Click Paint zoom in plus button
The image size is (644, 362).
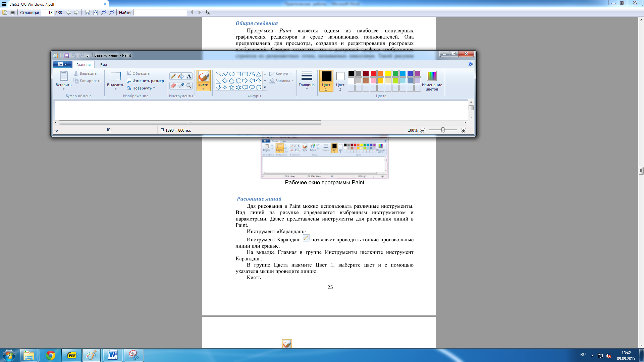pyautogui.click(x=464, y=130)
